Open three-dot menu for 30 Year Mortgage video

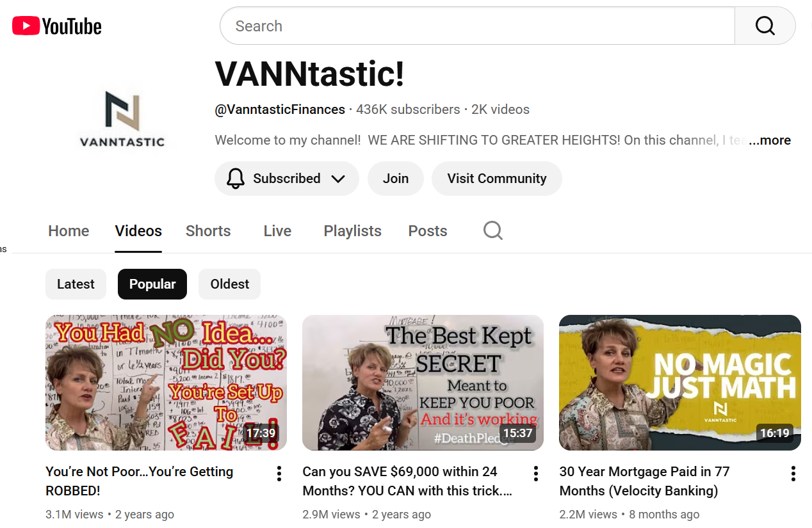[793, 474]
